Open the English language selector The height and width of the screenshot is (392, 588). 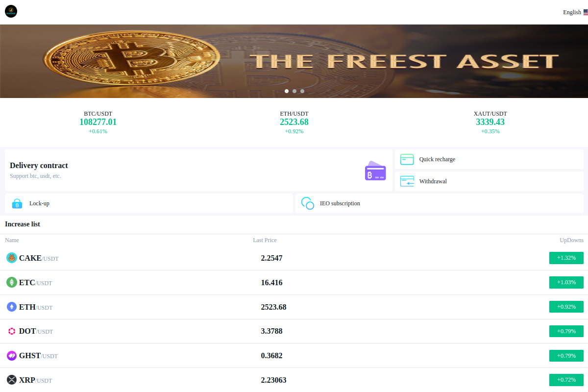(575, 12)
